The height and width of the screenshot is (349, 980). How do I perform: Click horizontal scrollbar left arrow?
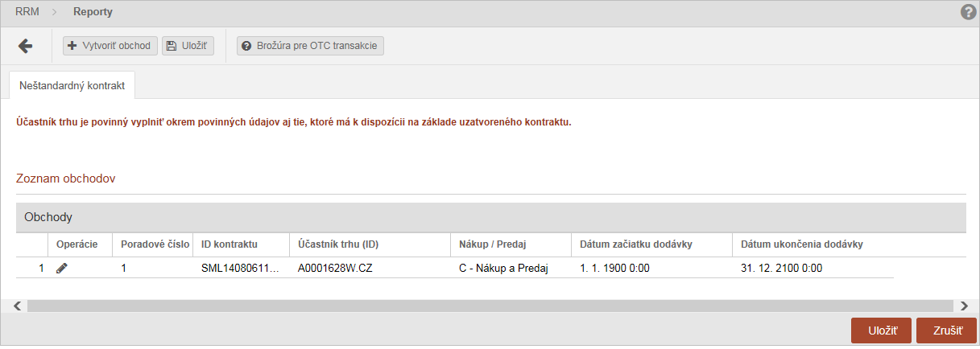(x=19, y=306)
